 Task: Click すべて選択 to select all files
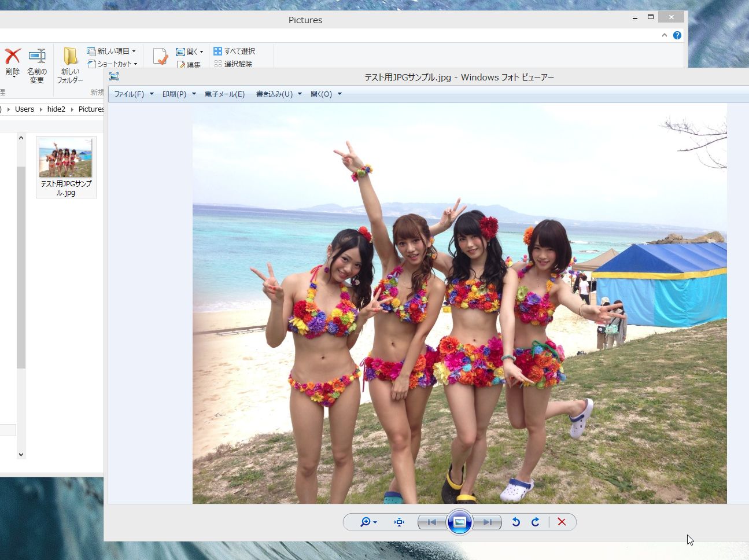pos(234,51)
